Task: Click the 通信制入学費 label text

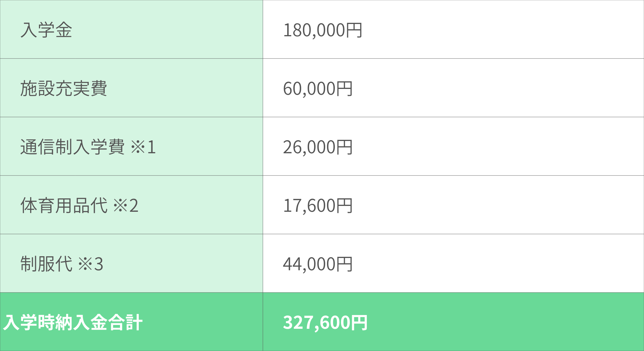Action: coord(72,147)
